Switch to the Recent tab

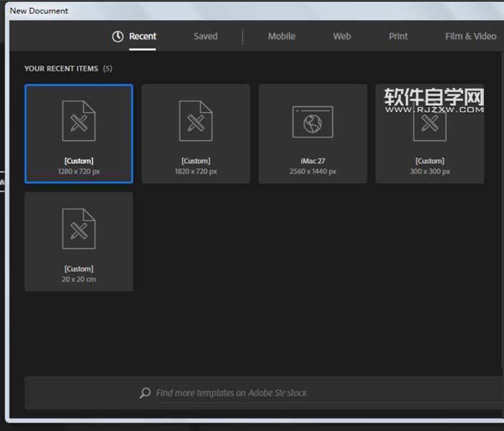pos(143,36)
